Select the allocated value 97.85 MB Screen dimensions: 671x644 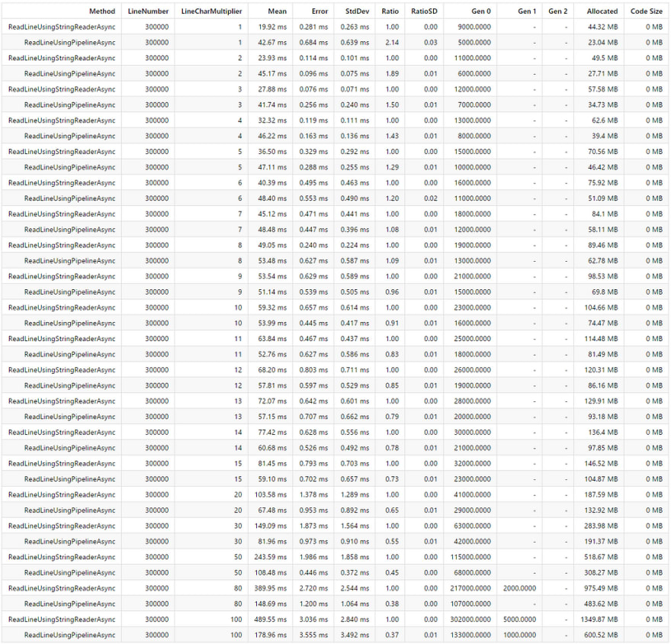pos(603,448)
